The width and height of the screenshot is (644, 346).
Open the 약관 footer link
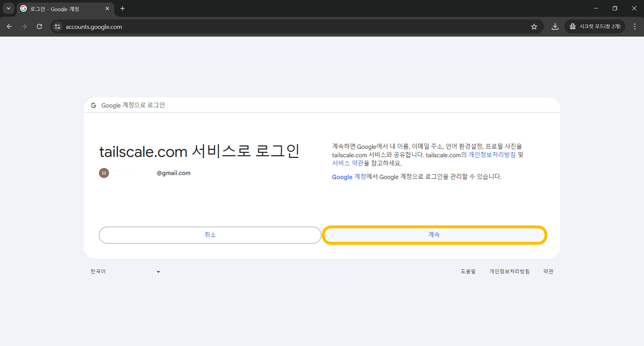pos(548,272)
